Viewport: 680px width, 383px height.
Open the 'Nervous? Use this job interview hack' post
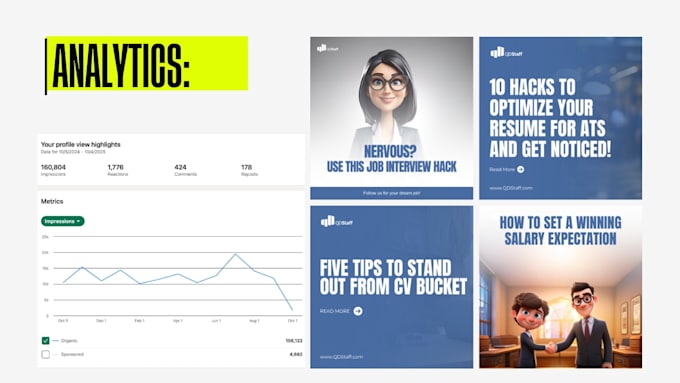pyautogui.click(x=392, y=118)
